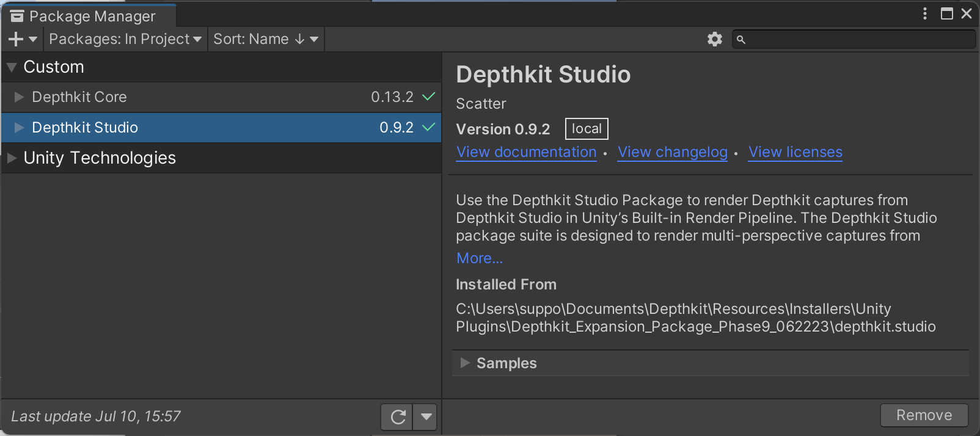The height and width of the screenshot is (436, 980).
Task: Click the refresh package list icon
Action: tap(398, 417)
